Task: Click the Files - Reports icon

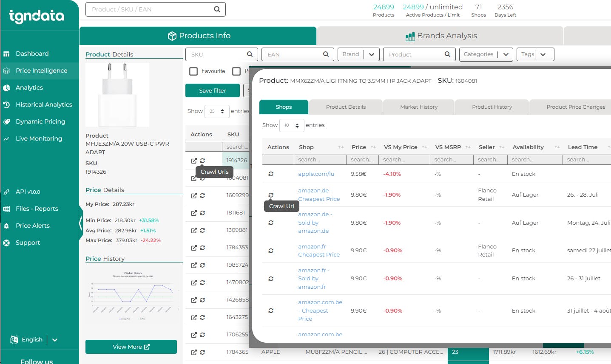Action: click(6, 209)
